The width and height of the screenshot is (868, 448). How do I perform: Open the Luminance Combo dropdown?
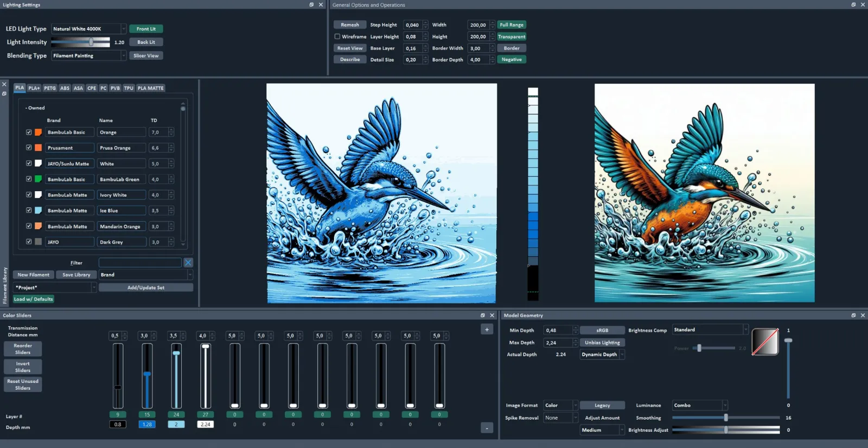point(700,405)
